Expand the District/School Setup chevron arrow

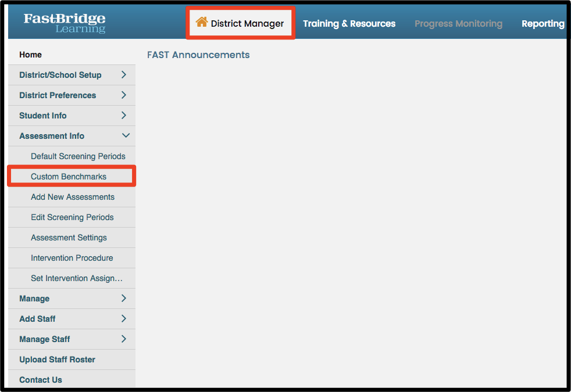(124, 74)
